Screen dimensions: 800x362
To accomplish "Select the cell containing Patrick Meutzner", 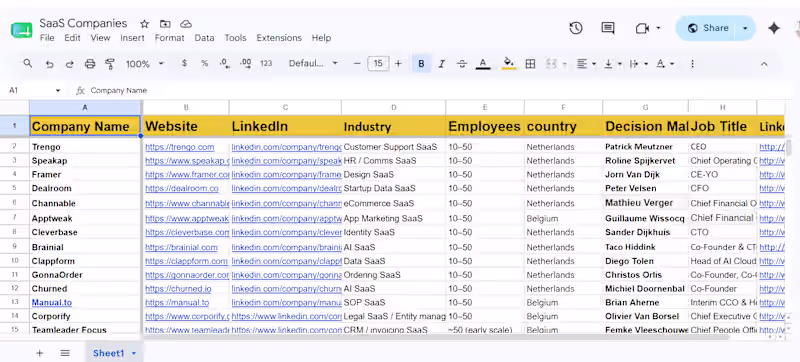I will click(x=645, y=147).
